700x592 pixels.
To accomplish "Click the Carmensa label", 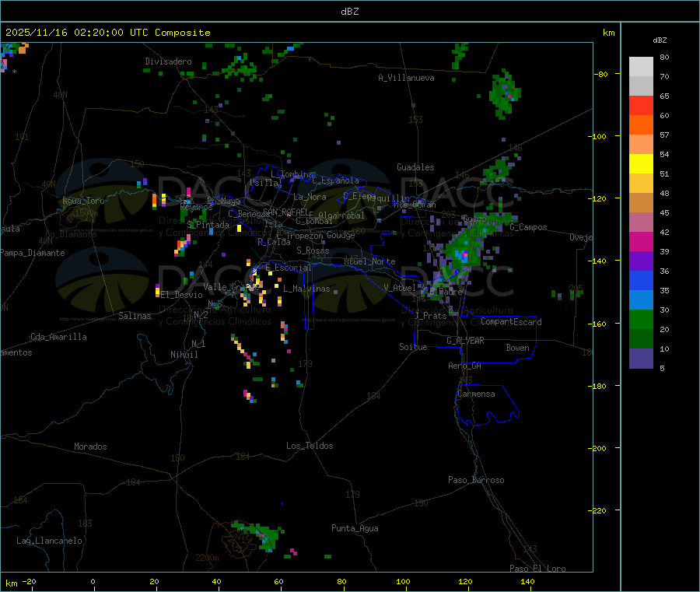I will point(476,394).
